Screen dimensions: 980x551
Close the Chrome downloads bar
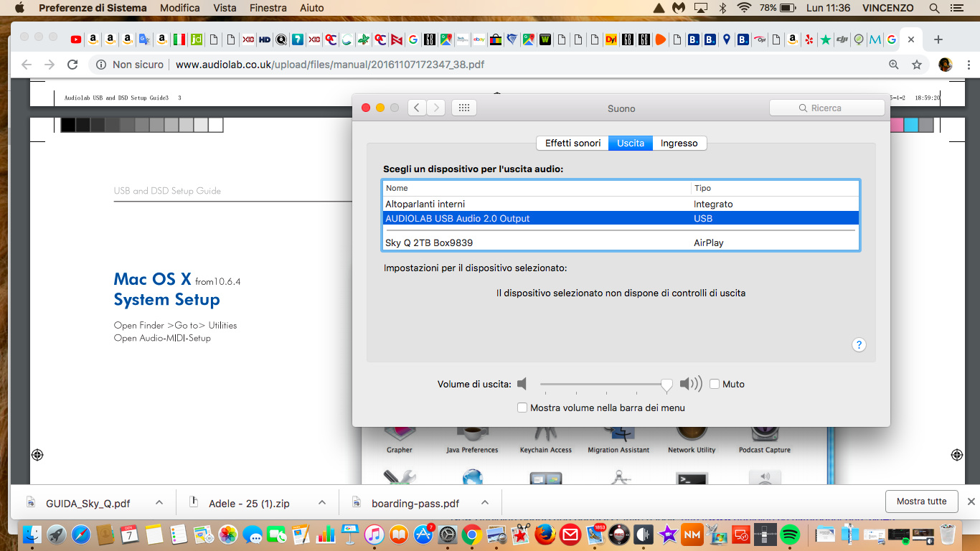point(971,501)
